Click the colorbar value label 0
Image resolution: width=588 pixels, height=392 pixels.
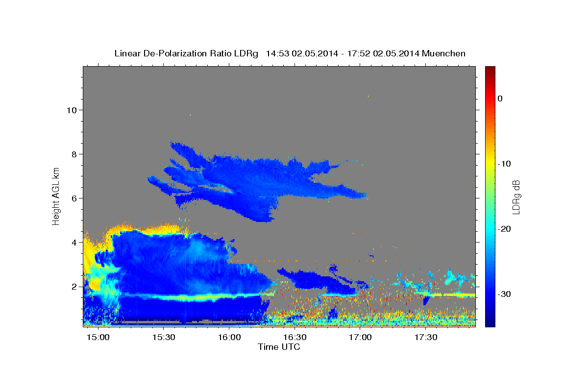(x=500, y=98)
